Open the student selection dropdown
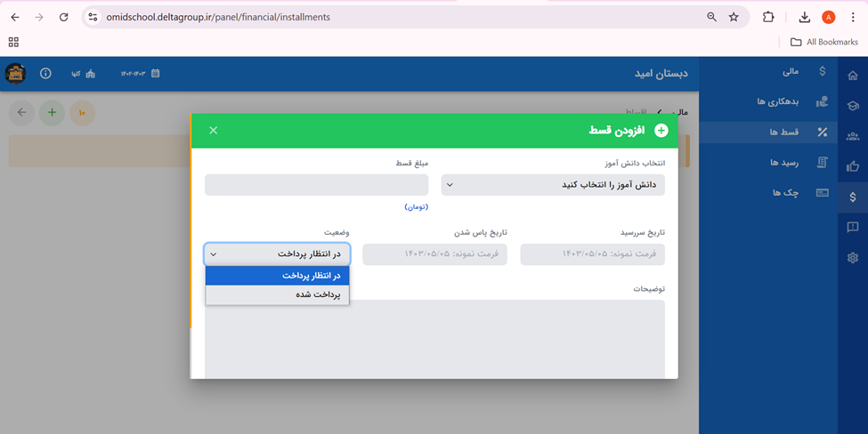868x434 pixels. click(x=553, y=185)
